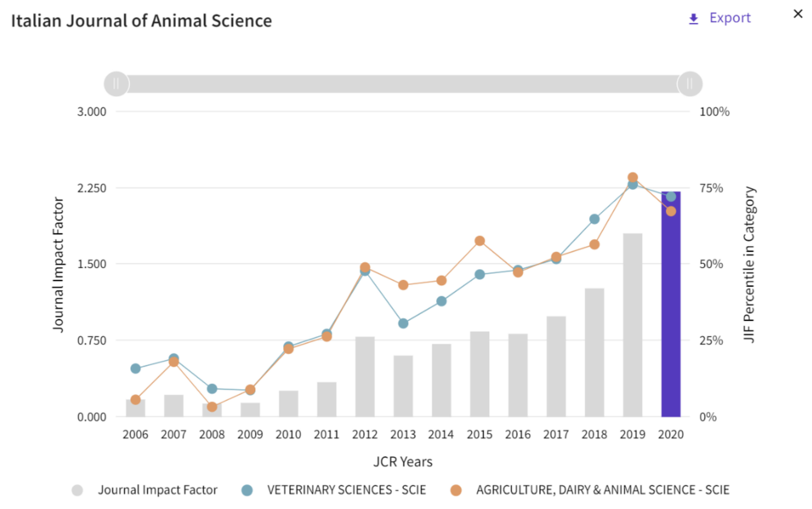The width and height of the screenshot is (812, 509).
Task: Click the blue 2014 percentile data point
Action: pyautogui.click(x=442, y=301)
